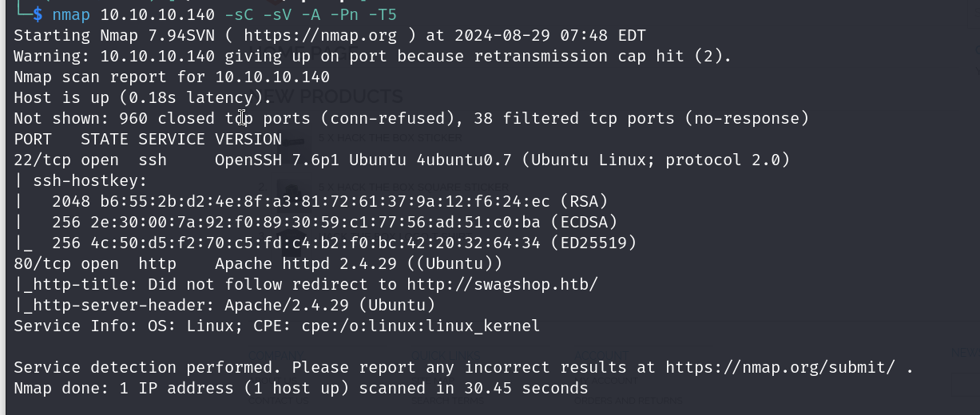This screenshot has height=415, width=980.
Task: Open the http://swagshop.htb/ redirect URL
Action: click(x=502, y=284)
